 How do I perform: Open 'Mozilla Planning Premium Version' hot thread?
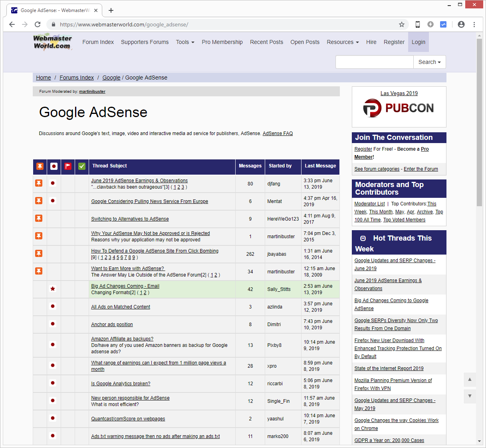click(393, 384)
